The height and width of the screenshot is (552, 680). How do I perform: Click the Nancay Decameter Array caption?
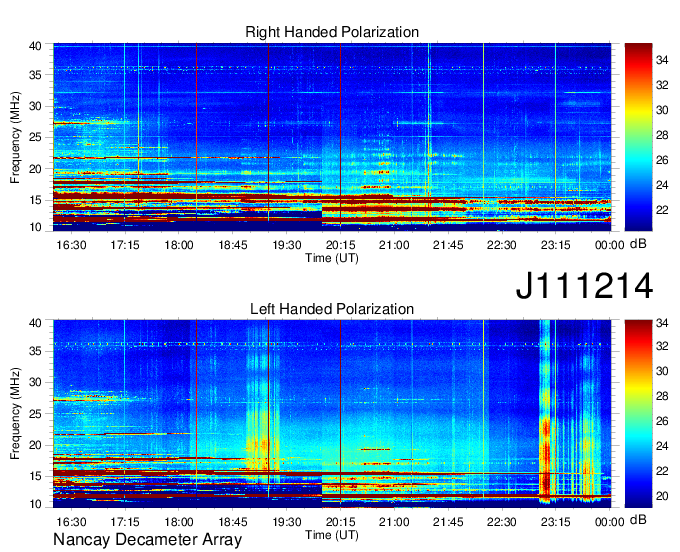click(x=147, y=540)
